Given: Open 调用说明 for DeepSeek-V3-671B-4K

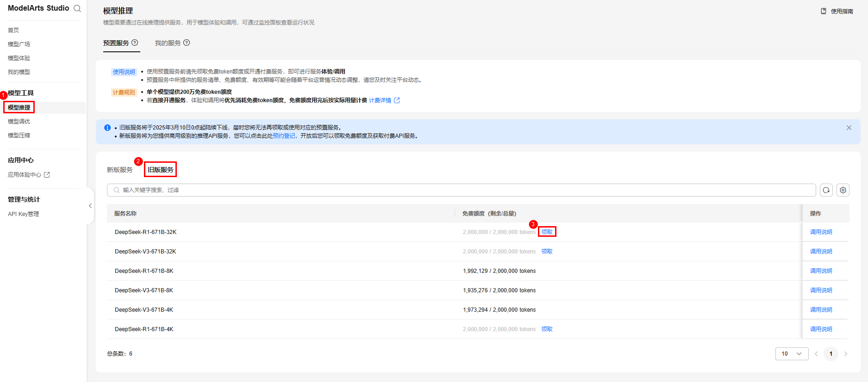Looking at the screenshot, I should click(821, 310).
